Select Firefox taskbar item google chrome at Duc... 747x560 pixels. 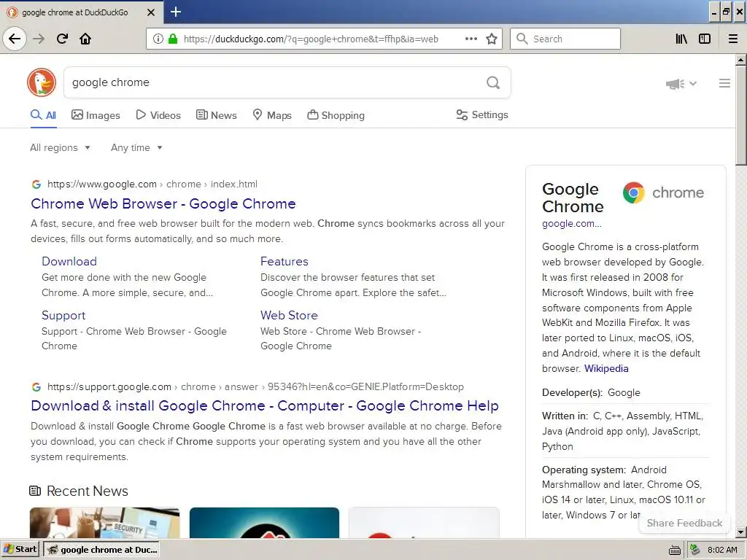(x=102, y=550)
